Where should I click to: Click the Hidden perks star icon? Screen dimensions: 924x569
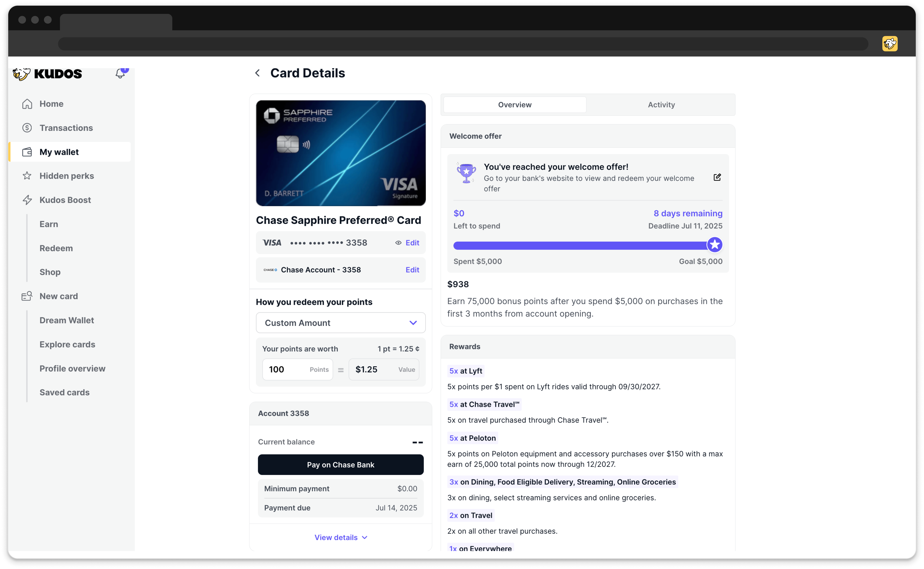(x=27, y=176)
